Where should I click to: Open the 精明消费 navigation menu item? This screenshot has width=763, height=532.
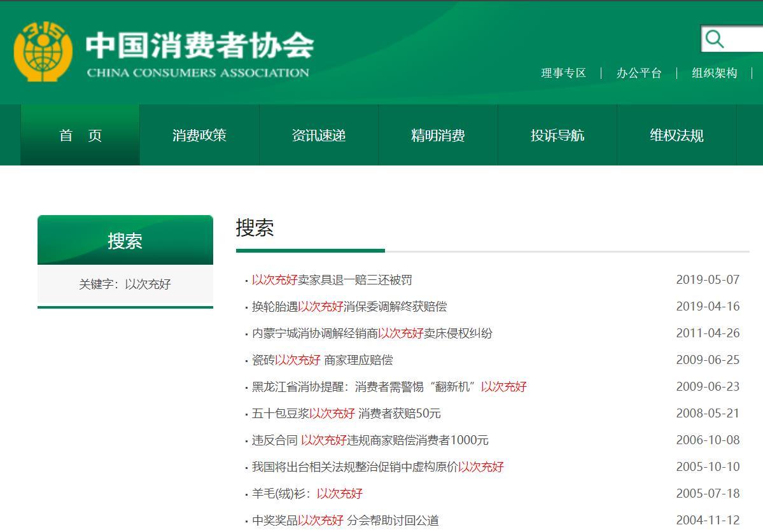pyautogui.click(x=438, y=135)
